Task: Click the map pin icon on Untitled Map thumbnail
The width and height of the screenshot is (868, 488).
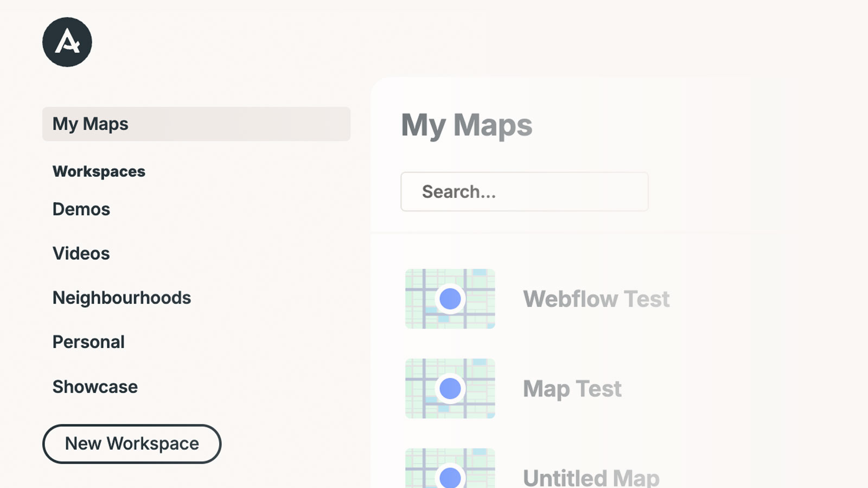Action: point(450,477)
